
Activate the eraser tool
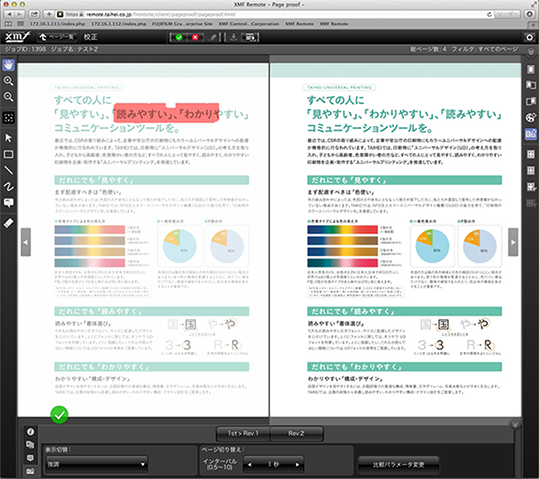point(9,223)
